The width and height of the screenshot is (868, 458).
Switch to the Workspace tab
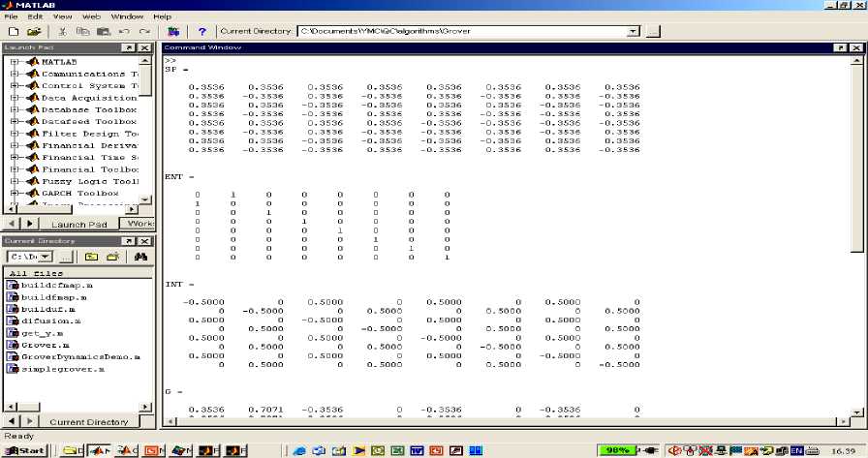tap(139, 224)
